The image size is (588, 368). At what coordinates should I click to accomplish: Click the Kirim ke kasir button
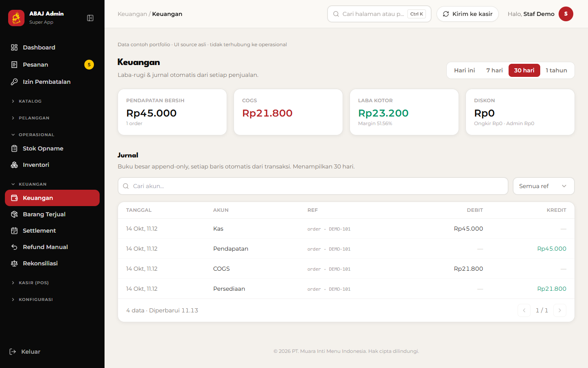(x=468, y=14)
